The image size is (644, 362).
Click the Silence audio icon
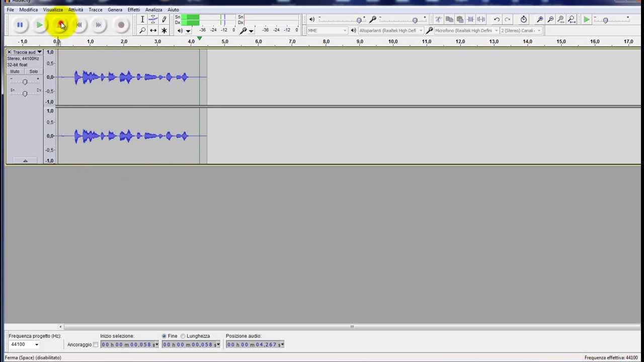481,19
